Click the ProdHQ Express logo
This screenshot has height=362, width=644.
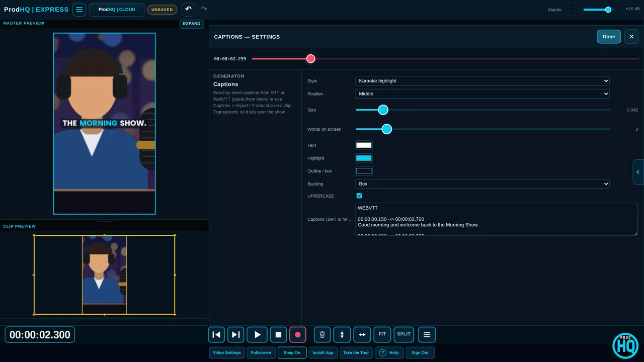[36, 10]
